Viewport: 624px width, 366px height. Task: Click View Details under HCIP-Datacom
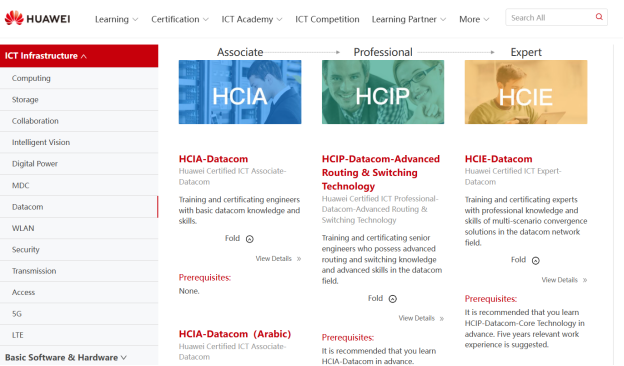(x=416, y=319)
